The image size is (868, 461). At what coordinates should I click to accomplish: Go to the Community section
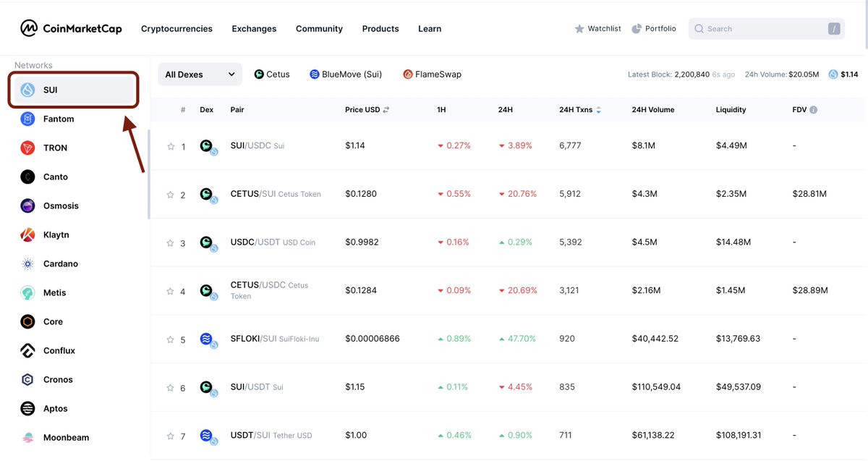coord(319,28)
